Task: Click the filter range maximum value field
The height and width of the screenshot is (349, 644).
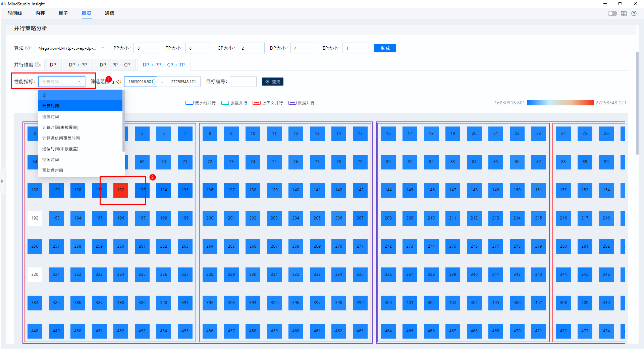Action: (183, 82)
